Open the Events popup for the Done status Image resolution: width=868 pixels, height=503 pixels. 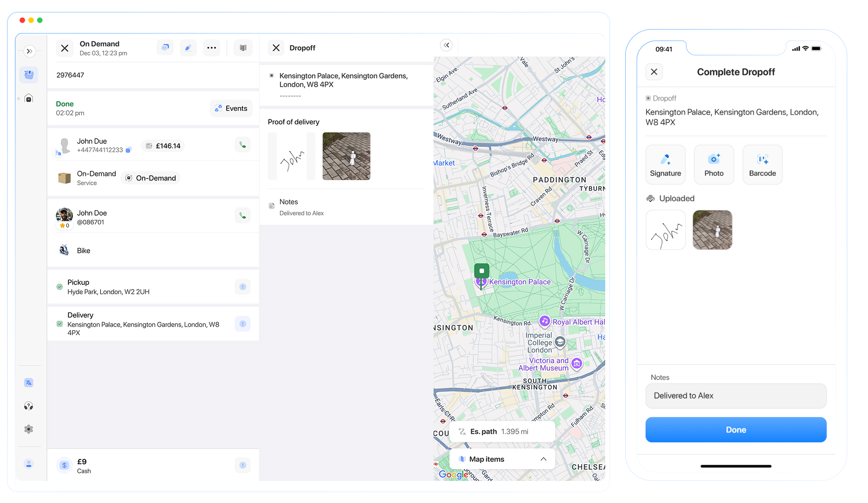[x=231, y=108]
